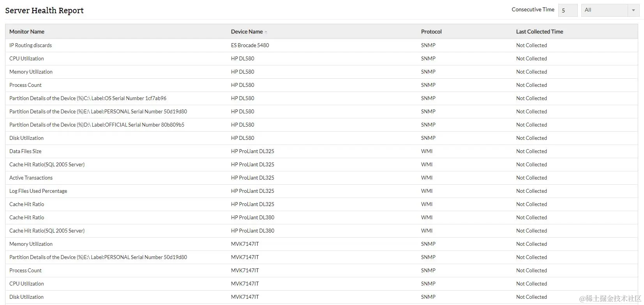Click ES Brocade 5480 device name

coord(250,45)
